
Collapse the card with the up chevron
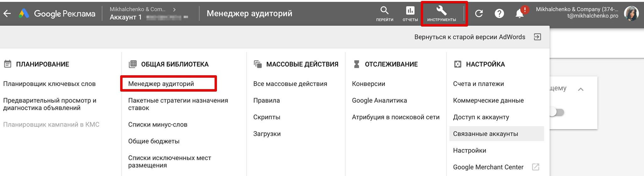(581, 89)
